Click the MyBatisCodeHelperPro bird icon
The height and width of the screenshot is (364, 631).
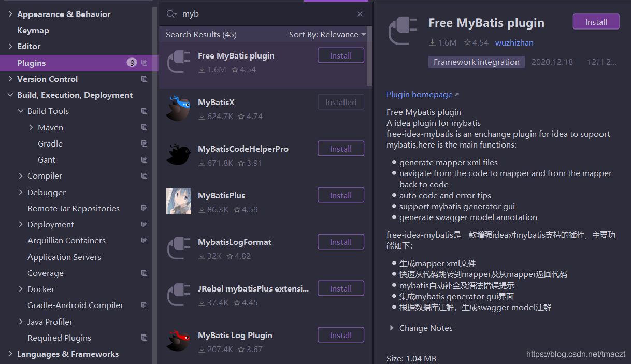click(178, 155)
